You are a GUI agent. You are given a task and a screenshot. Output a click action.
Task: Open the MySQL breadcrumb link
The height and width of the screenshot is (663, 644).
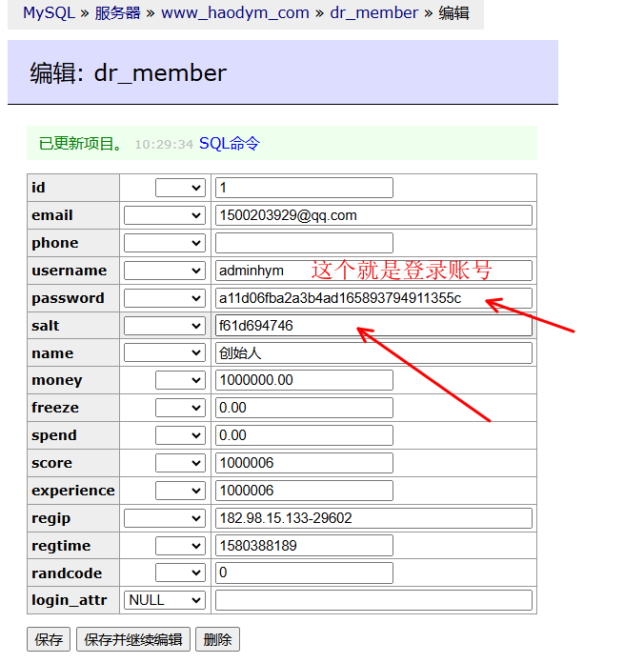pyautogui.click(x=49, y=12)
